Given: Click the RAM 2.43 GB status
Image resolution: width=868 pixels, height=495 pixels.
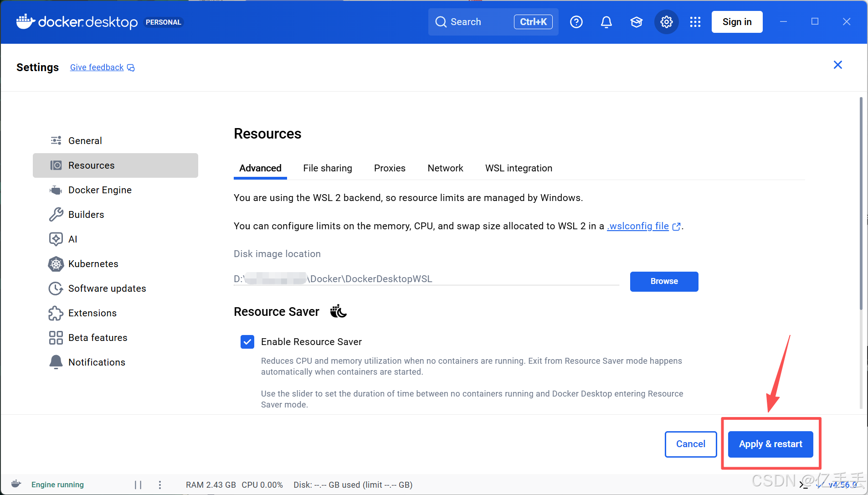Looking at the screenshot, I should [x=211, y=485].
